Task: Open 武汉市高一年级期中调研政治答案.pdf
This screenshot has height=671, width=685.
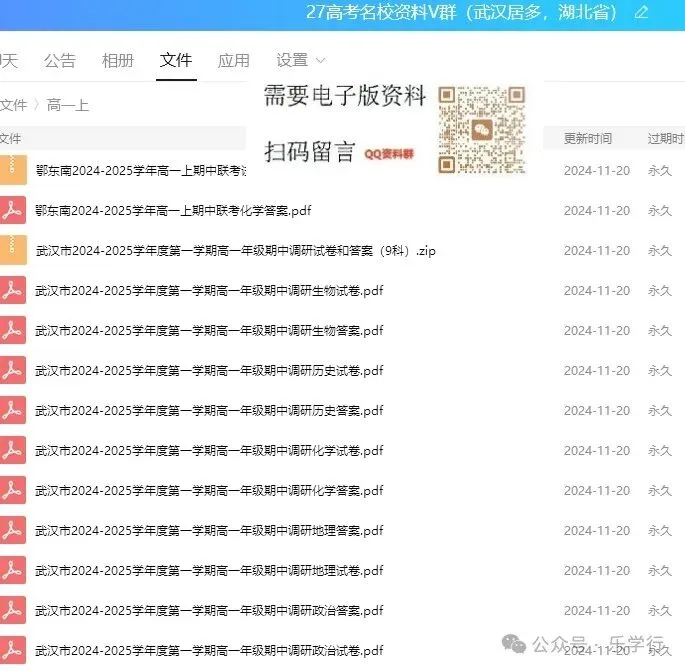Action: pyautogui.click(x=209, y=610)
